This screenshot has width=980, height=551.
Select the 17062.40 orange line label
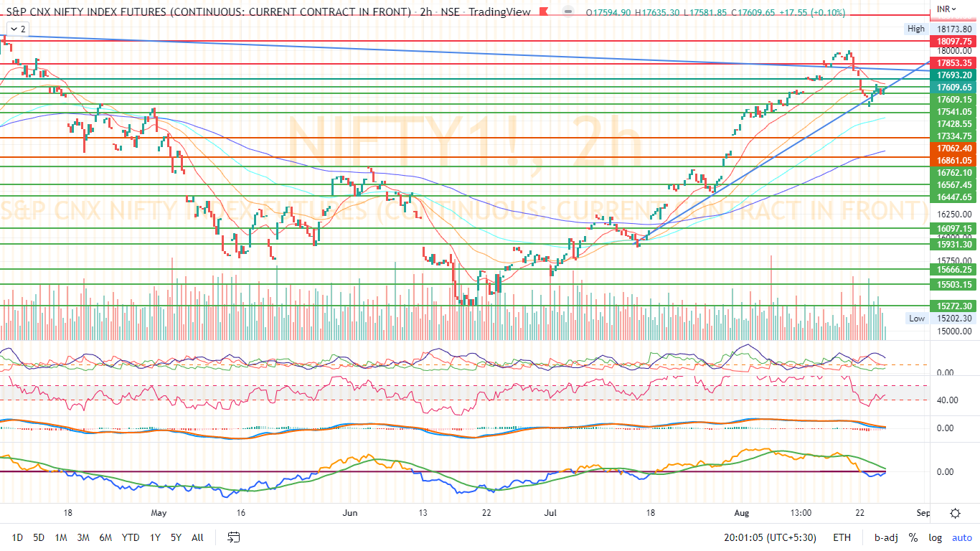coord(953,149)
